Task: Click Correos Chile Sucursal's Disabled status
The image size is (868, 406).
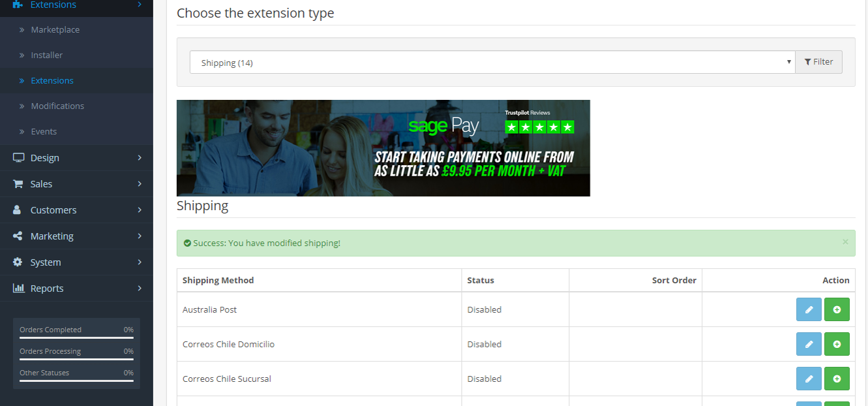Action: pyautogui.click(x=485, y=379)
